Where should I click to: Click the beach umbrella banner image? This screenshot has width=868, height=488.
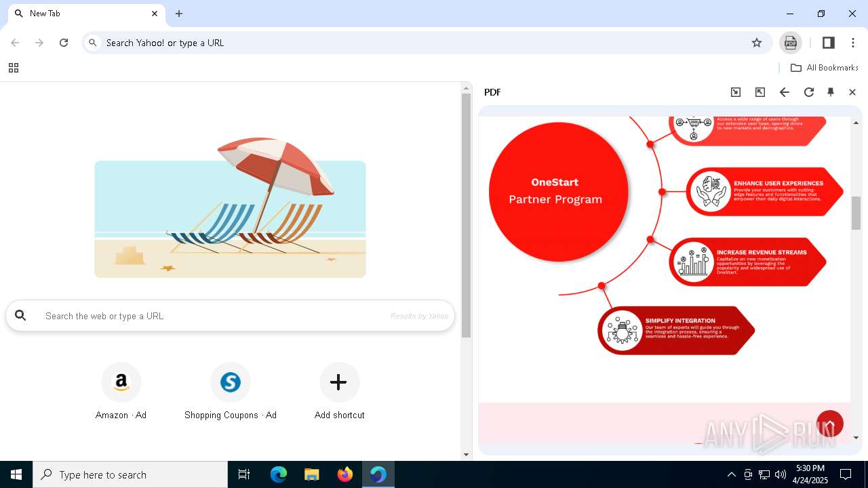click(x=230, y=208)
